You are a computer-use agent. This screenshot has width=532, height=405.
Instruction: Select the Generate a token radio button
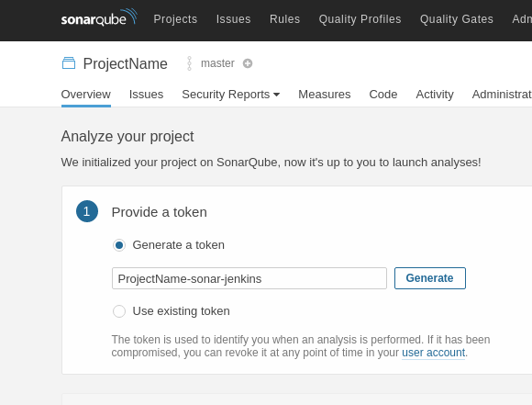click(119, 245)
